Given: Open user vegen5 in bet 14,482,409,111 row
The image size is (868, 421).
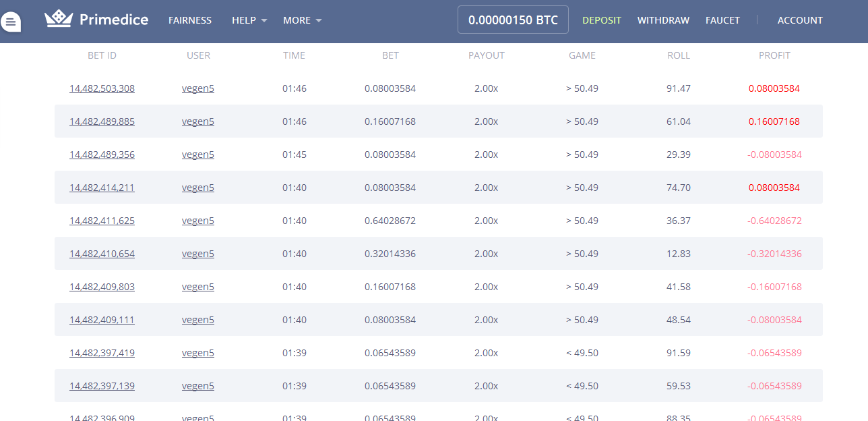Looking at the screenshot, I should 198,320.
